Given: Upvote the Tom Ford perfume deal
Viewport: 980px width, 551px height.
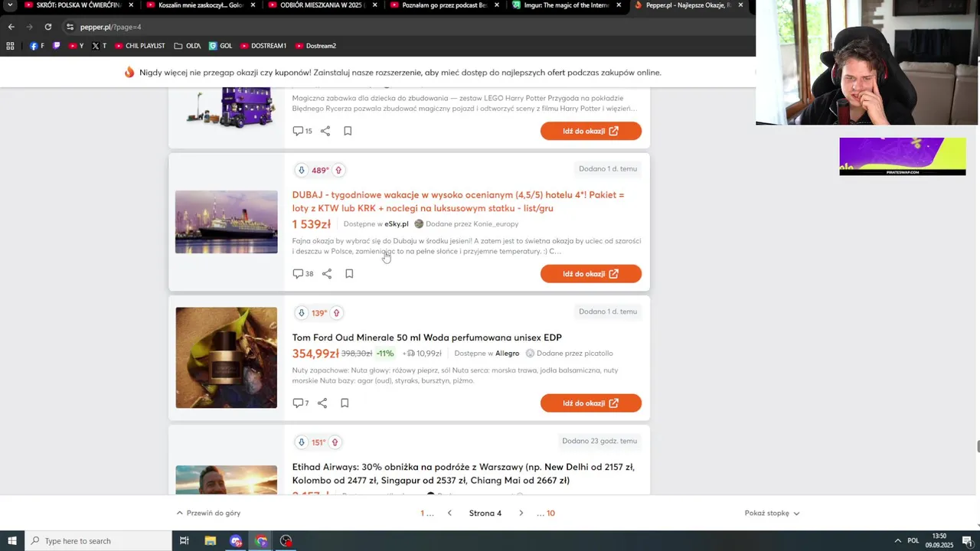Looking at the screenshot, I should click(x=336, y=313).
